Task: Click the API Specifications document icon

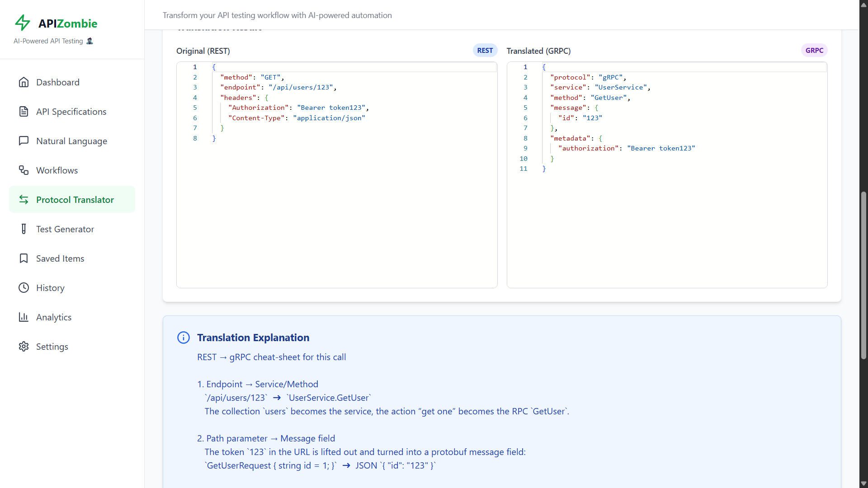Action: 24,112
